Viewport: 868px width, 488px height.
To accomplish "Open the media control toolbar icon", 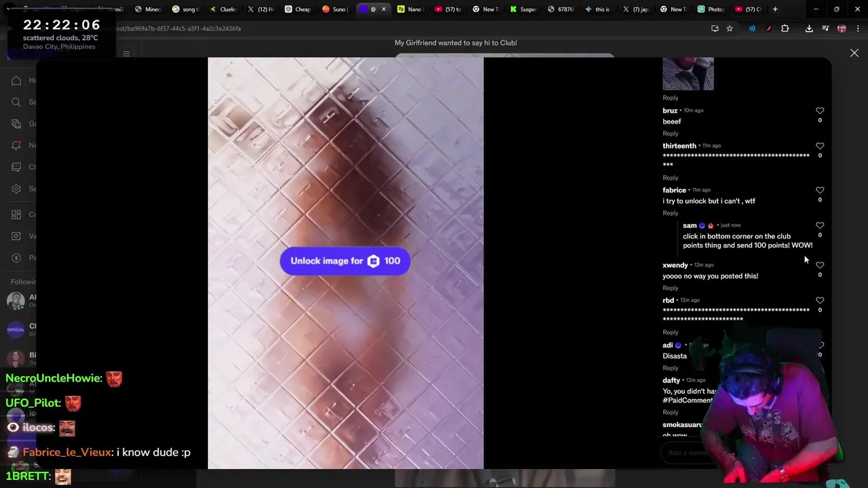I will tap(825, 28).
